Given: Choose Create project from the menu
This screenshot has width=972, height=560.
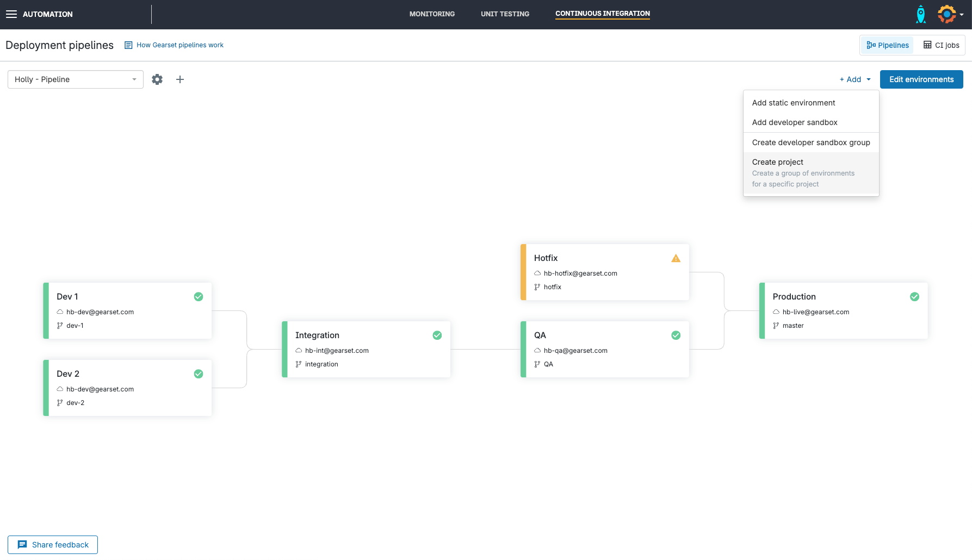Looking at the screenshot, I should (x=778, y=162).
